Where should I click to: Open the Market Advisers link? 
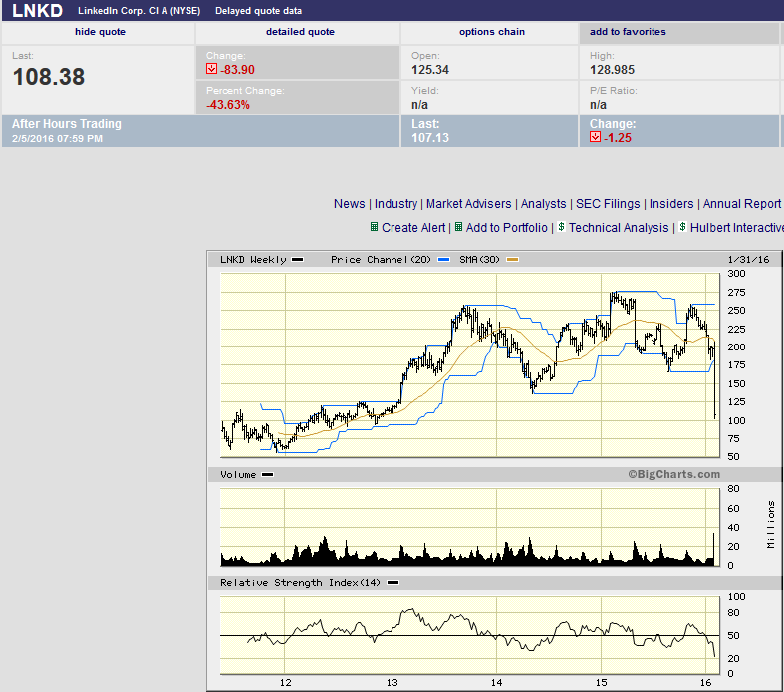(468, 204)
